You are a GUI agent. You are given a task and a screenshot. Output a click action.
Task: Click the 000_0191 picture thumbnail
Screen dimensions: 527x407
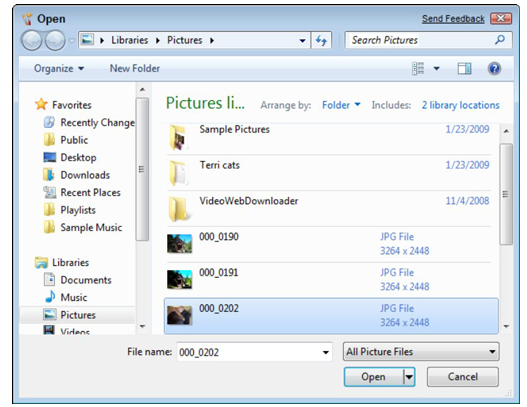179,279
